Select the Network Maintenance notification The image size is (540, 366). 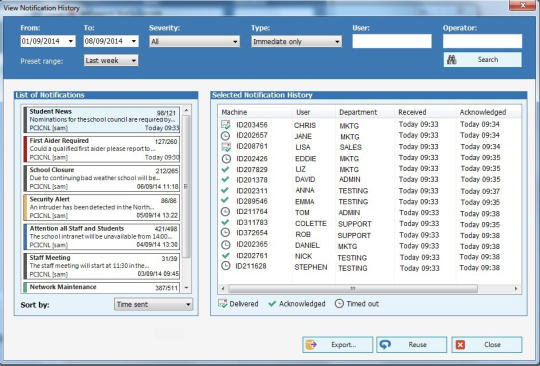coord(102,287)
